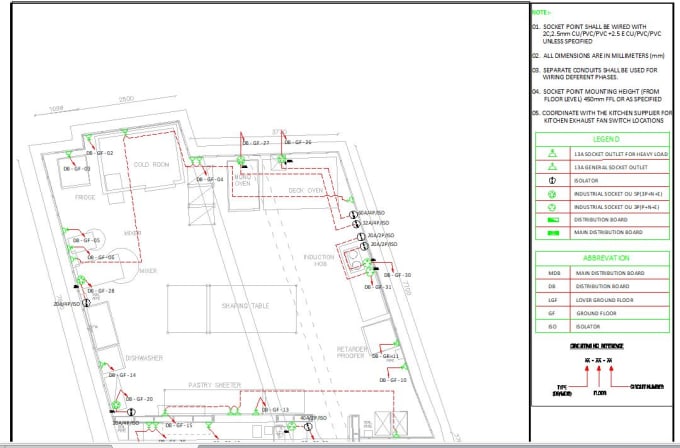The image size is (680, 448).
Task: Select the isolator symbol beside 32A/4P/ISO
Action: point(356,224)
